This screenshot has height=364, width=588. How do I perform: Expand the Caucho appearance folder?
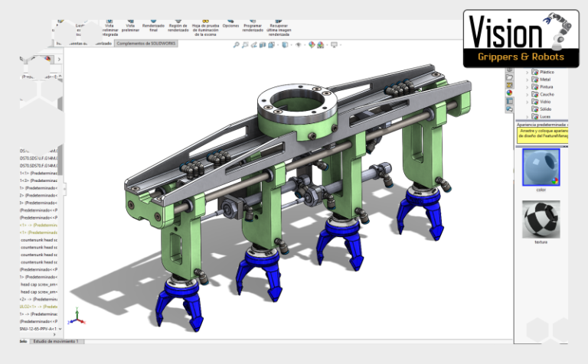click(528, 95)
